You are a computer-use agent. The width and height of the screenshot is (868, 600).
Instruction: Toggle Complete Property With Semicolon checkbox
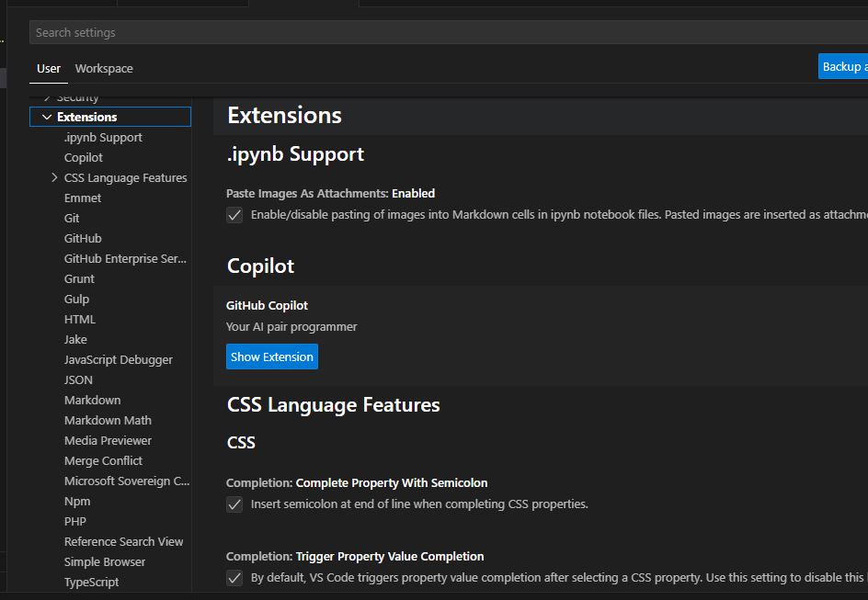click(x=234, y=504)
